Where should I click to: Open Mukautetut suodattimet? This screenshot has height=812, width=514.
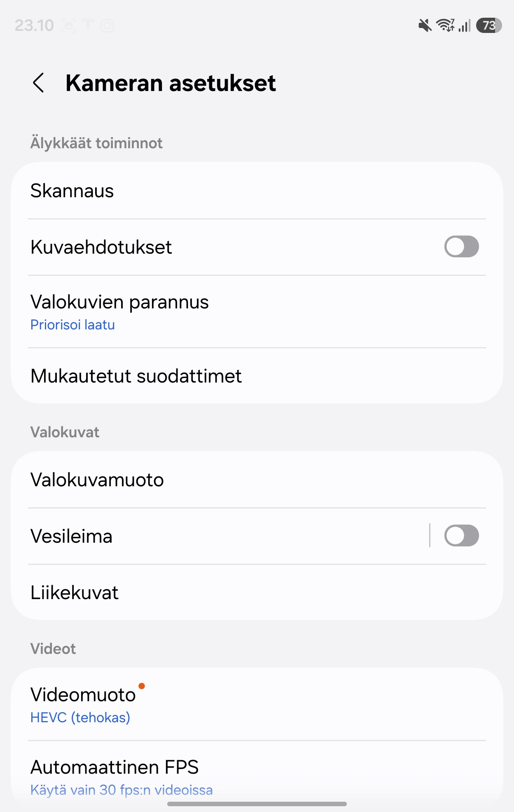click(257, 376)
